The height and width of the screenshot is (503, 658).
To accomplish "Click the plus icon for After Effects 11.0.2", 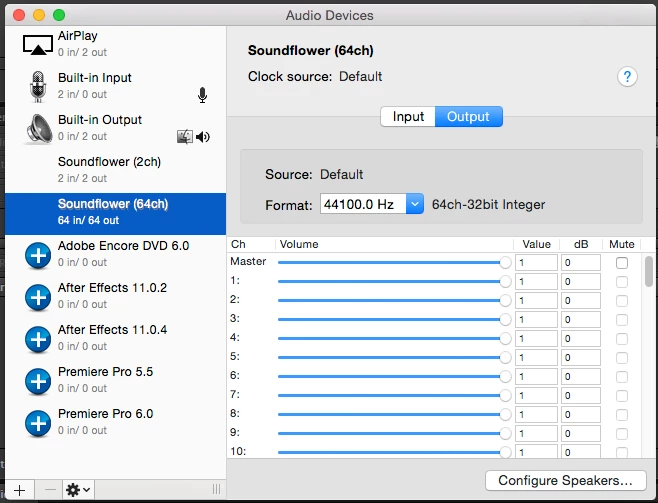I will [38, 297].
